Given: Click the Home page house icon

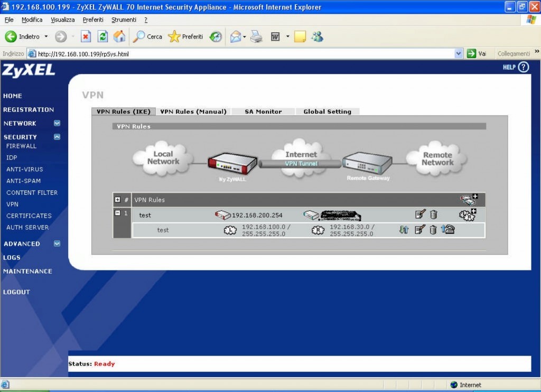Looking at the screenshot, I should [119, 36].
